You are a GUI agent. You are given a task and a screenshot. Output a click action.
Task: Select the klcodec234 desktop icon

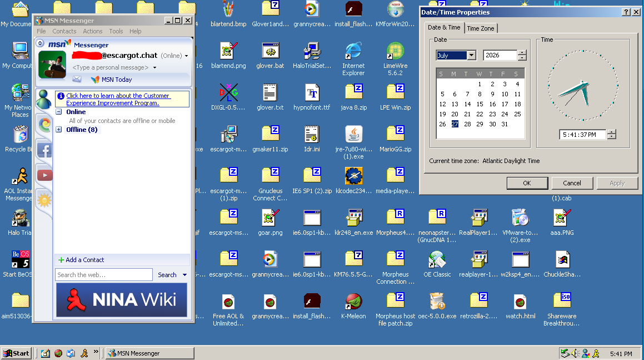click(353, 181)
